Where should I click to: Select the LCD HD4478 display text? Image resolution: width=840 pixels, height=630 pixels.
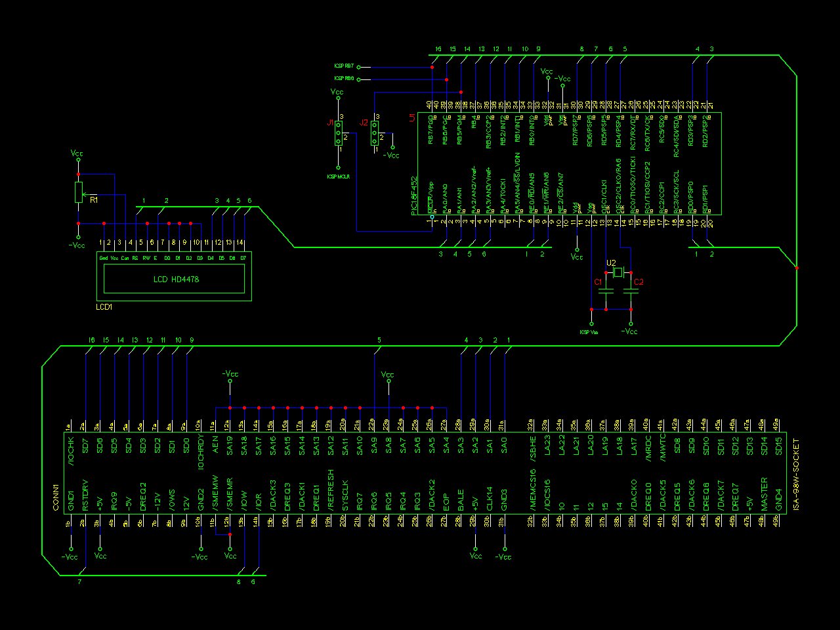(x=176, y=280)
